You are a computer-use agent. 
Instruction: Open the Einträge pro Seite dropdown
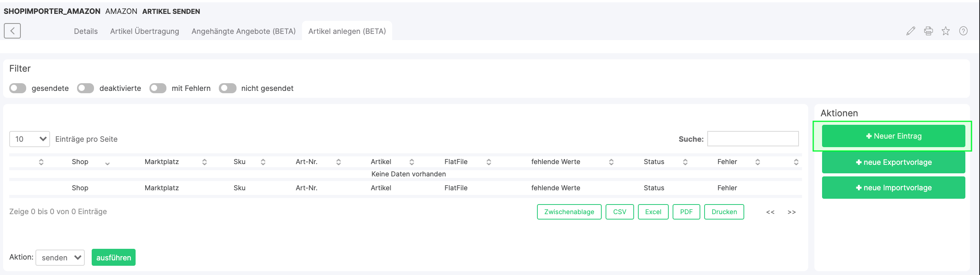click(x=30, y=139)
